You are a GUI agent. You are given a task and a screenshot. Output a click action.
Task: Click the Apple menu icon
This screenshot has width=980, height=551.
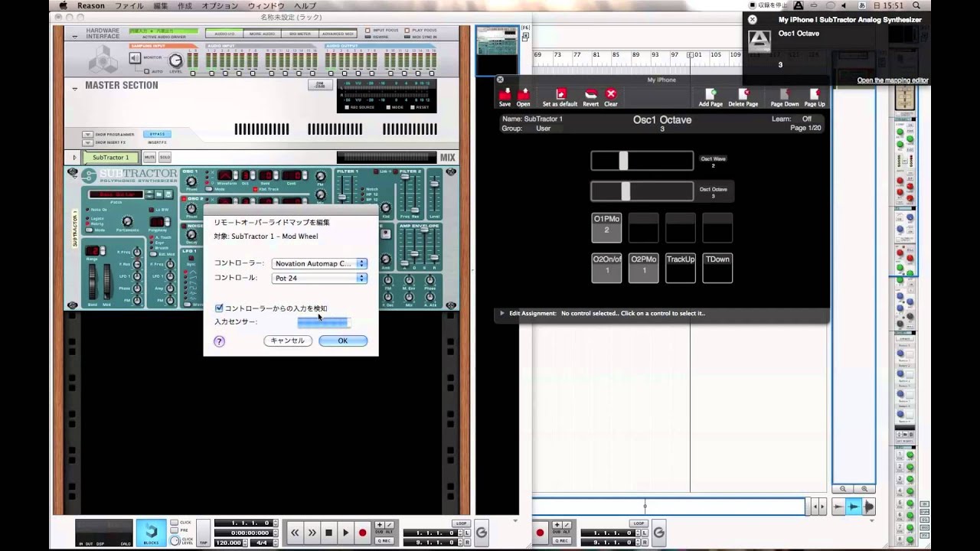[x=63, y=5]
